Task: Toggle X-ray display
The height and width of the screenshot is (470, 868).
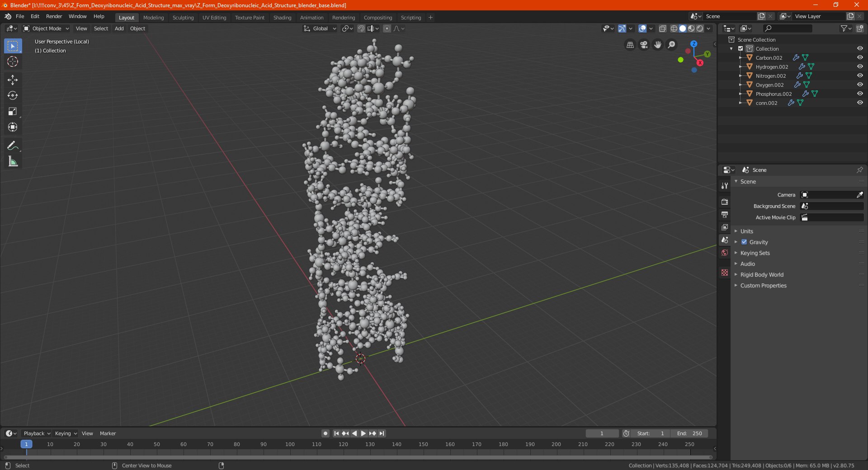Action: (x=662, y=28)
